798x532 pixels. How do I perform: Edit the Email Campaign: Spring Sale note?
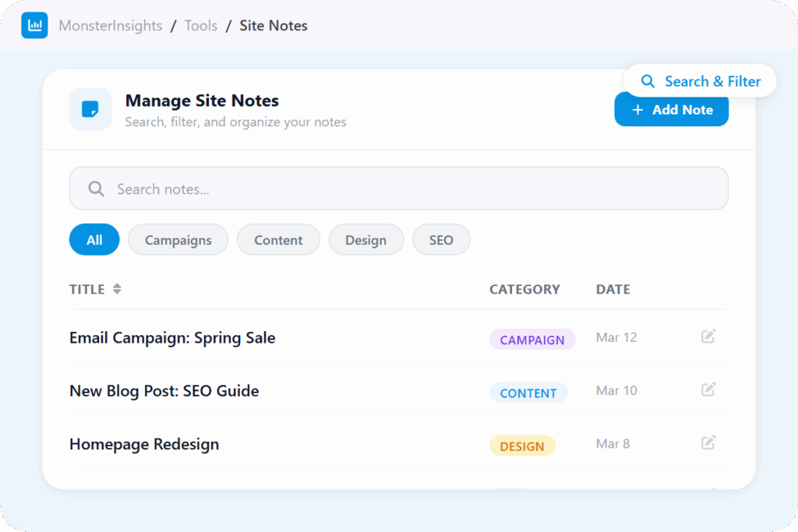[x=708, y=336]
